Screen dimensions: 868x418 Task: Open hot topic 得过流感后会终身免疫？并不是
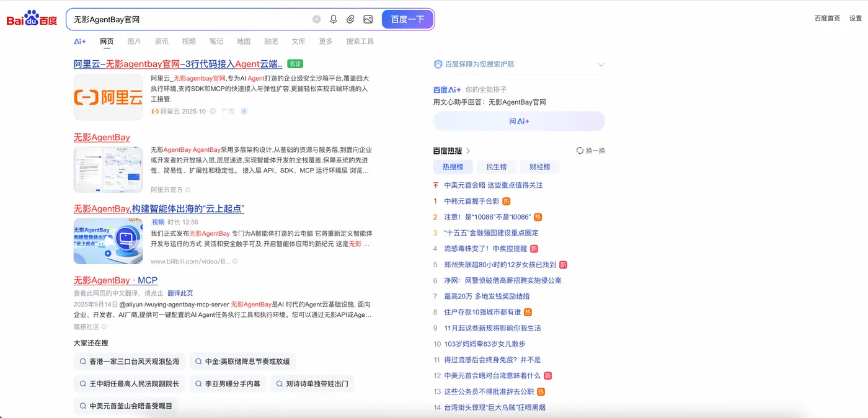[493, 360]
